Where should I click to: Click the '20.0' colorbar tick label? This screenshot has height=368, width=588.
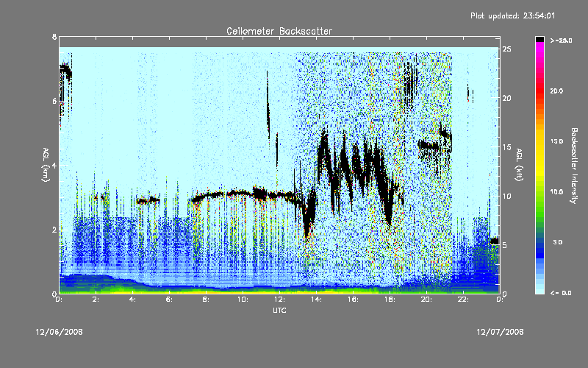click(x=557, y=91)
